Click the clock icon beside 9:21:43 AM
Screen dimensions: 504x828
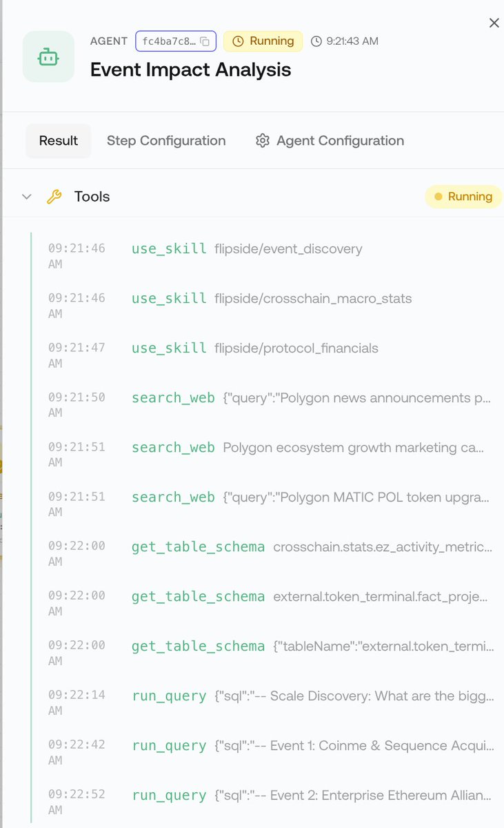[x=316, y=41]
